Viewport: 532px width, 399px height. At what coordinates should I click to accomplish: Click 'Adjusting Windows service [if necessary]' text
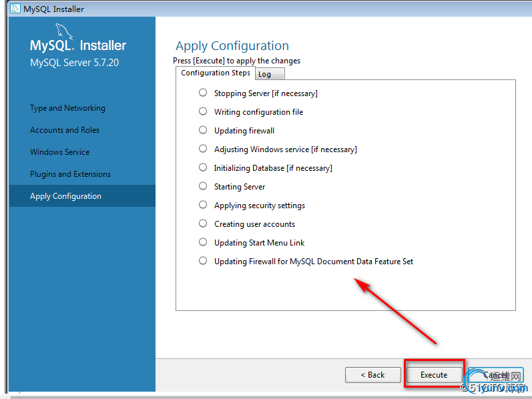tap(285, 149)
